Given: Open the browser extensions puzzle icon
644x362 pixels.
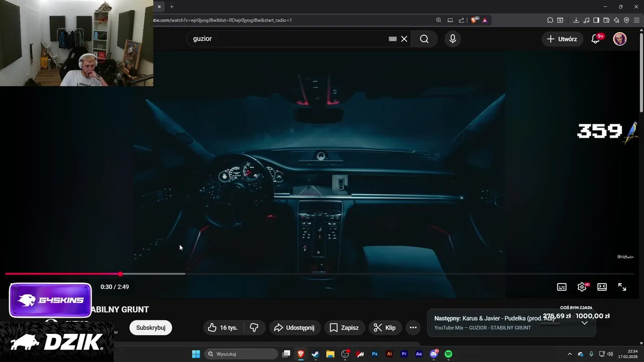Looking at the screenshot, I should click(550, 20).
